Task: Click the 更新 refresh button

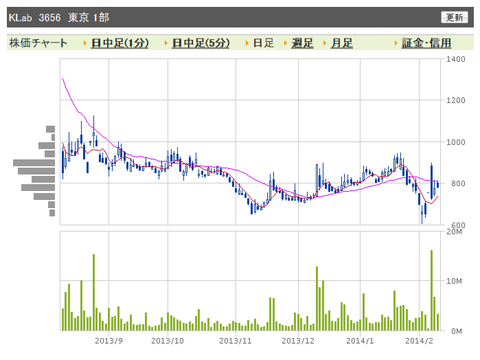Action: [454, 17]
